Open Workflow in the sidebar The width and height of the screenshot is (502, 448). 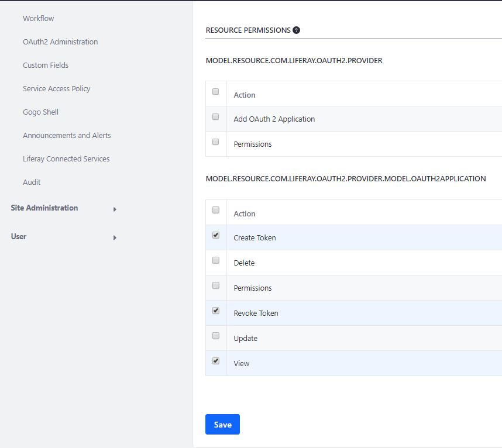coord(39,18)
